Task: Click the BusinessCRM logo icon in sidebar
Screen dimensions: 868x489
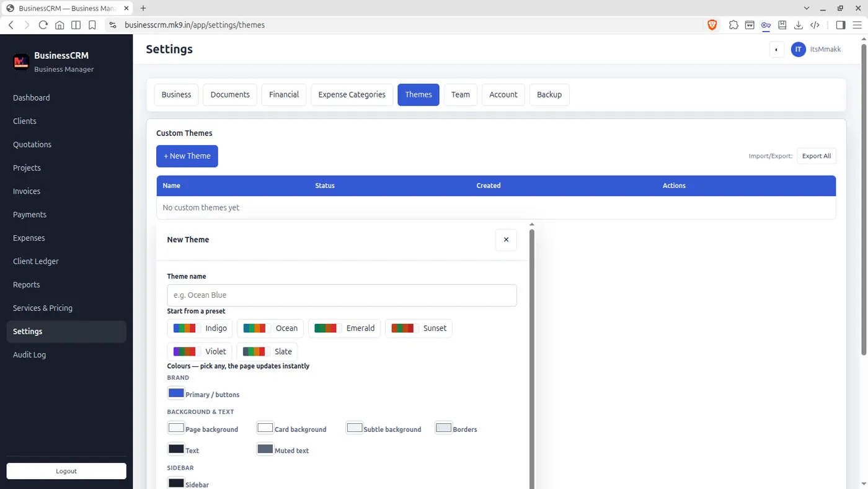Action: coord(21,61)
